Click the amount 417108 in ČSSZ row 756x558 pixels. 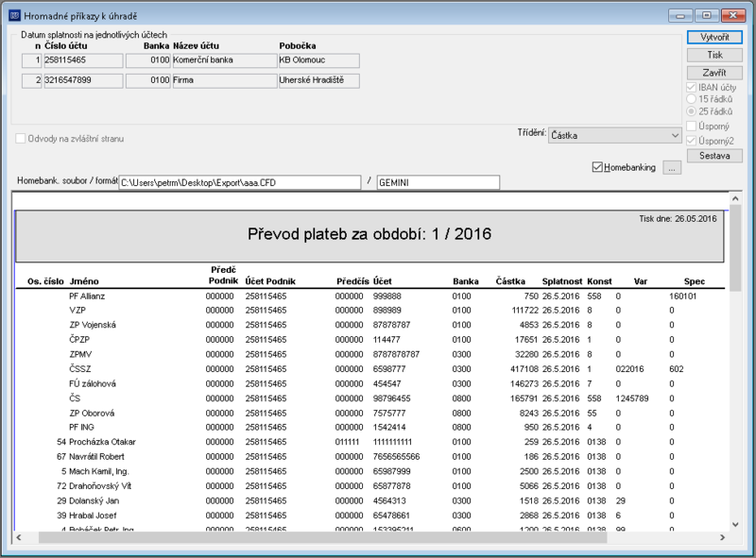pos(524,369)
